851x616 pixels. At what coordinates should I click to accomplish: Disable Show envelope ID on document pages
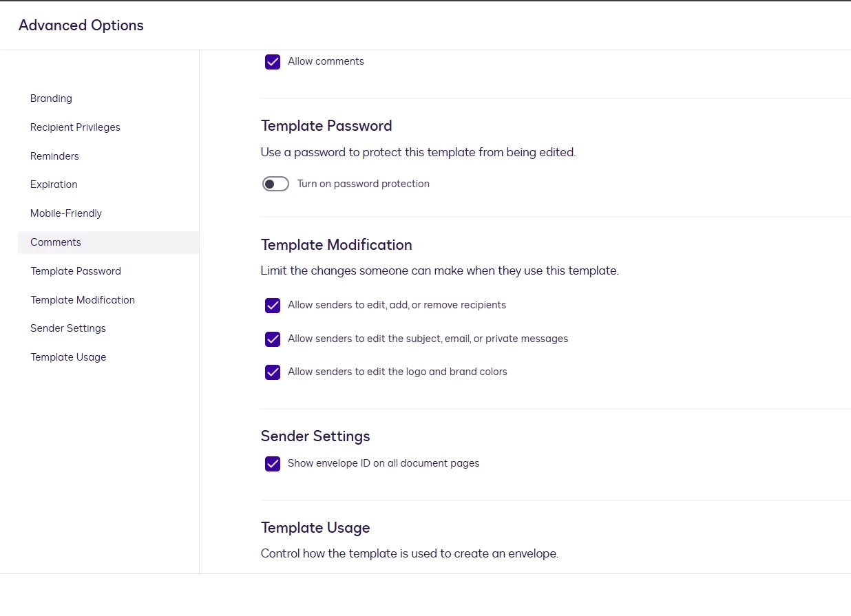click(x=273, y=464)
